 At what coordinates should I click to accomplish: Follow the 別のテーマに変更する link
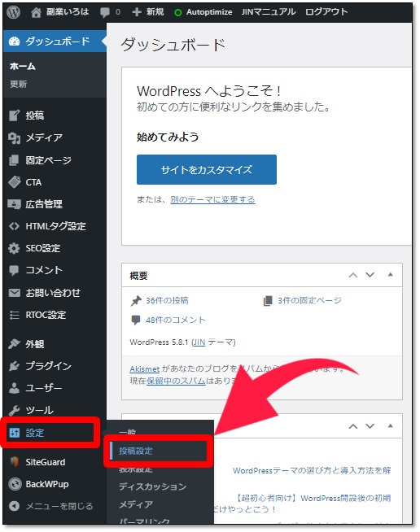click(x=212, y=199)
